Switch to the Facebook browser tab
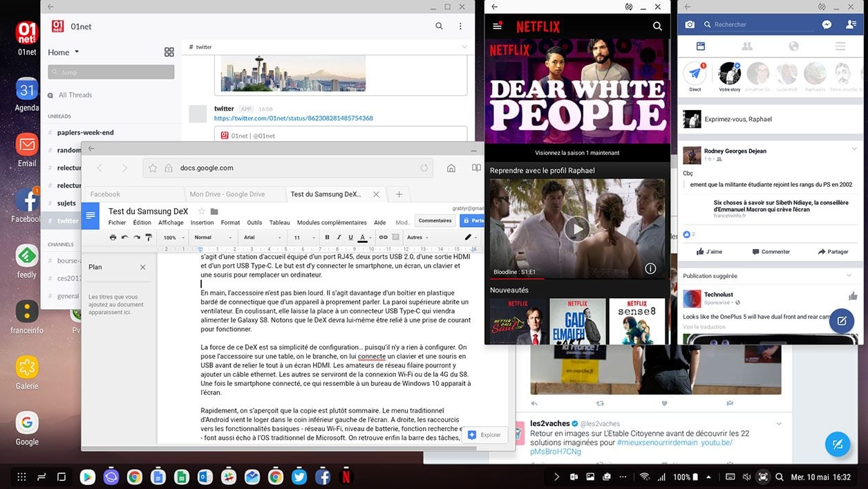Image resolution: width=868 pixels, height=489 pixels. pyautogui.click(x=133, y=194)
